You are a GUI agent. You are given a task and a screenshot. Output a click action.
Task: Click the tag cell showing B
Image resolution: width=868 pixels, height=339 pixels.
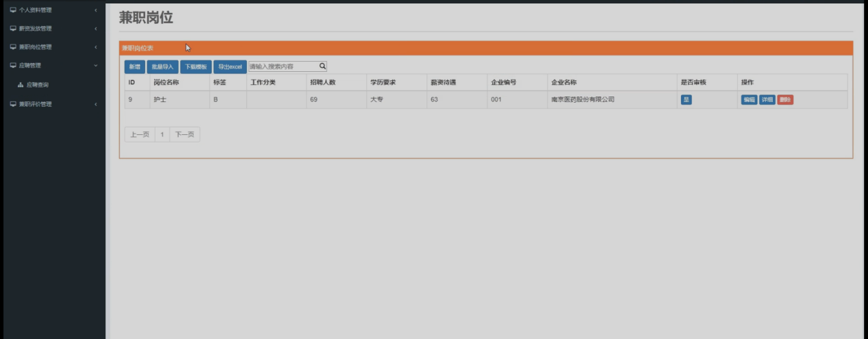(x=228, y=99)
